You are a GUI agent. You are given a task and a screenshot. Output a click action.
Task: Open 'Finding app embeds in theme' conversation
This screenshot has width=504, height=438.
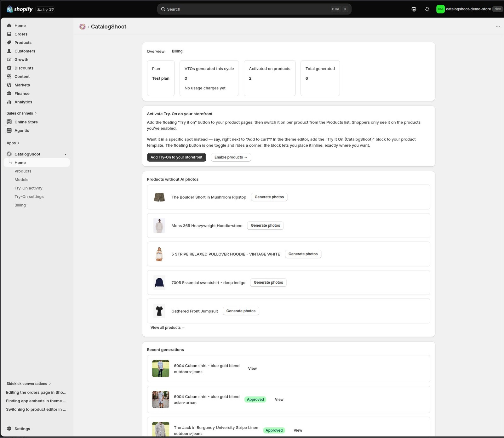[x=36, y=401]
